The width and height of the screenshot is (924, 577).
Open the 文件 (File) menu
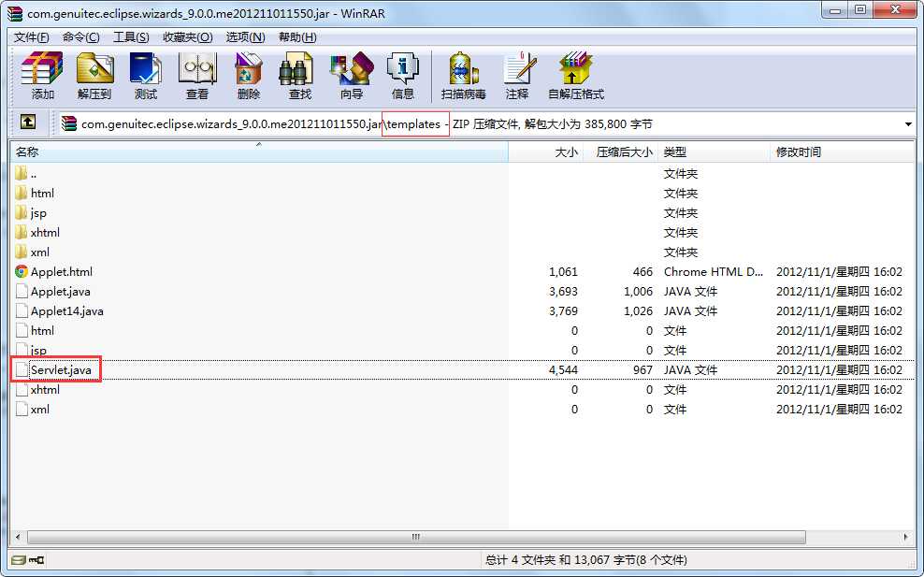28,36
